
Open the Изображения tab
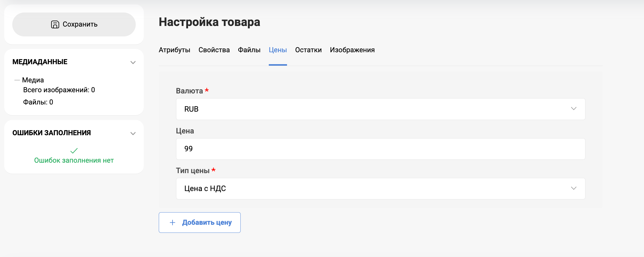(x=352, y=50)
